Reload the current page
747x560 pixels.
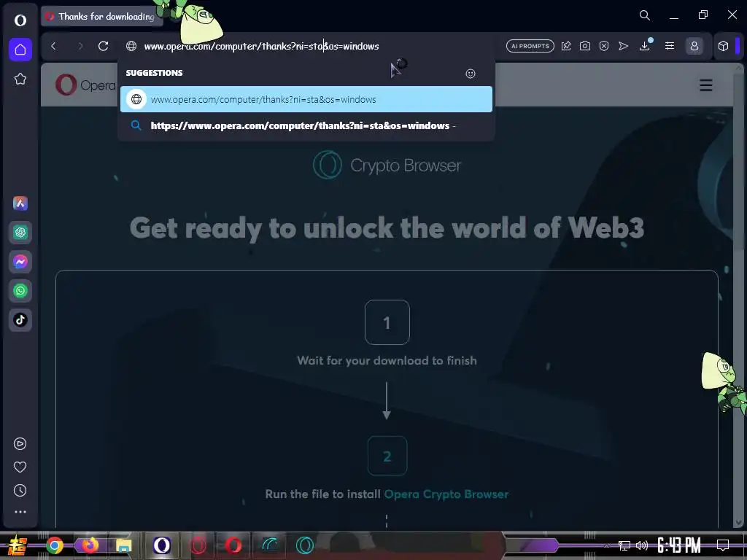pyautogui.click(x=104, y=46)
